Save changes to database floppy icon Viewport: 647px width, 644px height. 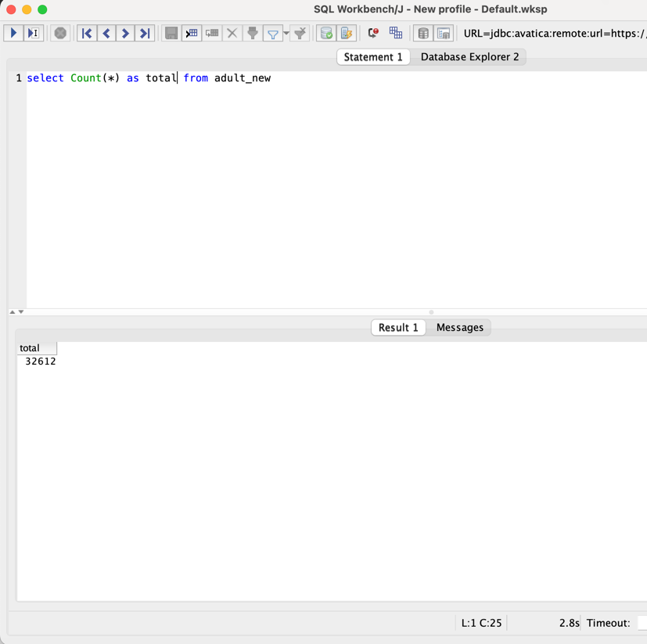171,33
